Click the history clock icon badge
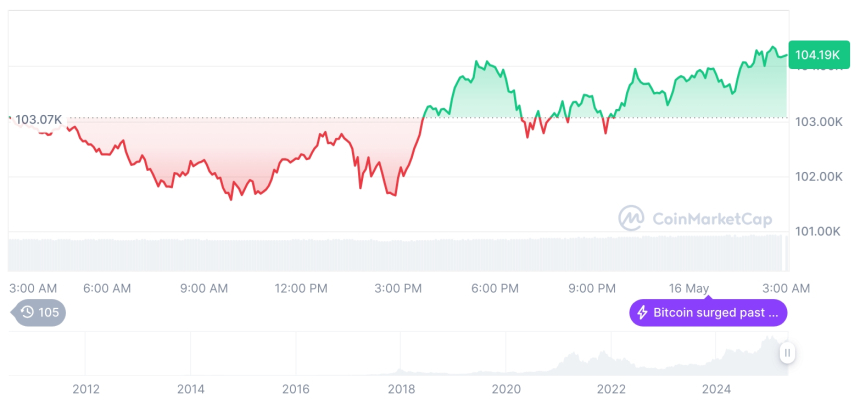This screenshot has height=401, width=860. click(27, 313)
